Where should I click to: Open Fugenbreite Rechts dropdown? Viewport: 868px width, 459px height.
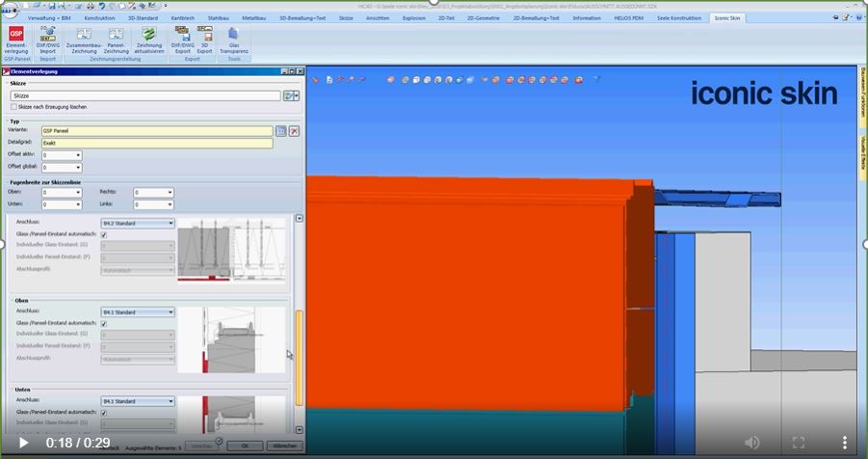pyautogui.click(x=170, y=192)
